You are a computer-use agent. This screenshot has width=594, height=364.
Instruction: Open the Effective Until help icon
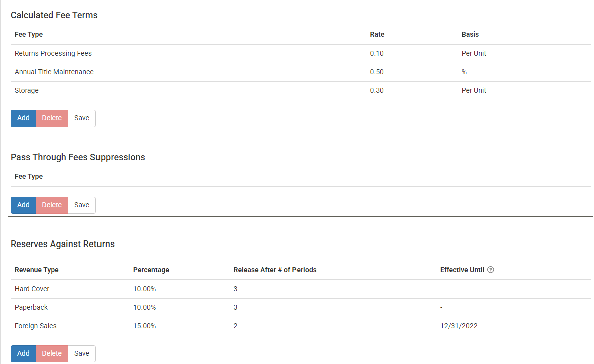point(490,270)
